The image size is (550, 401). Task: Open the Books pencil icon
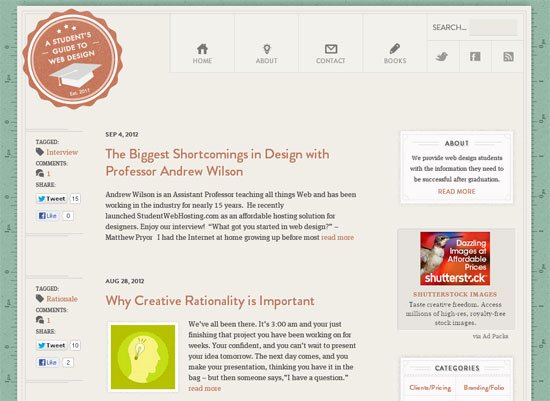(395, 49)
